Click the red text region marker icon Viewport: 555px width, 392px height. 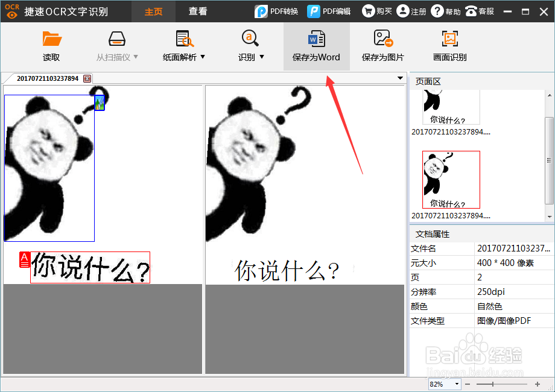pos(24,260)
